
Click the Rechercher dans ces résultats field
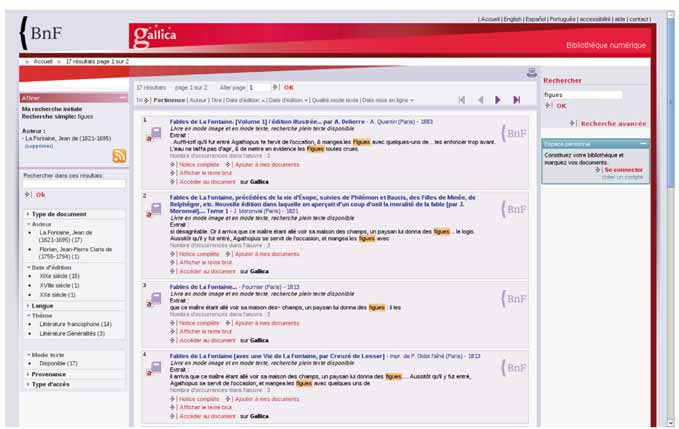[74, 184]
